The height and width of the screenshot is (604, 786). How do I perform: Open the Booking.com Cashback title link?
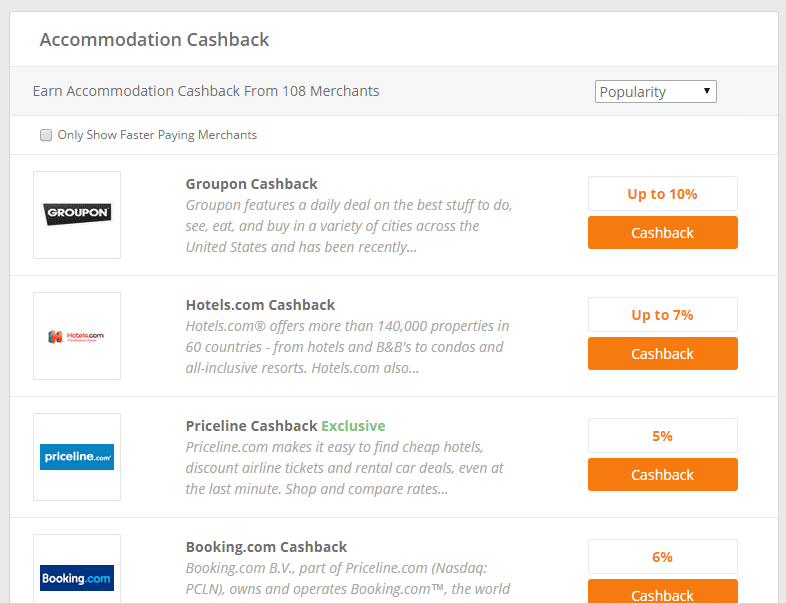click(x=266, y=547)
